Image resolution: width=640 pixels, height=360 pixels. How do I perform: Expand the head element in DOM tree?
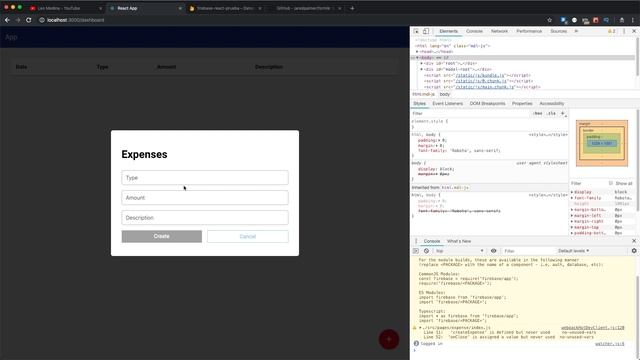tap(417, 52)
